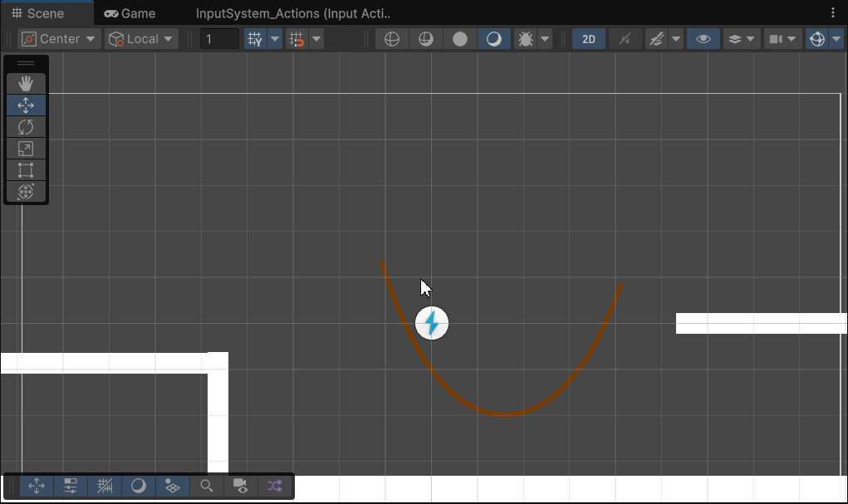Toggle the grid visibility button

pyautogui.click(x=255, y=39)
